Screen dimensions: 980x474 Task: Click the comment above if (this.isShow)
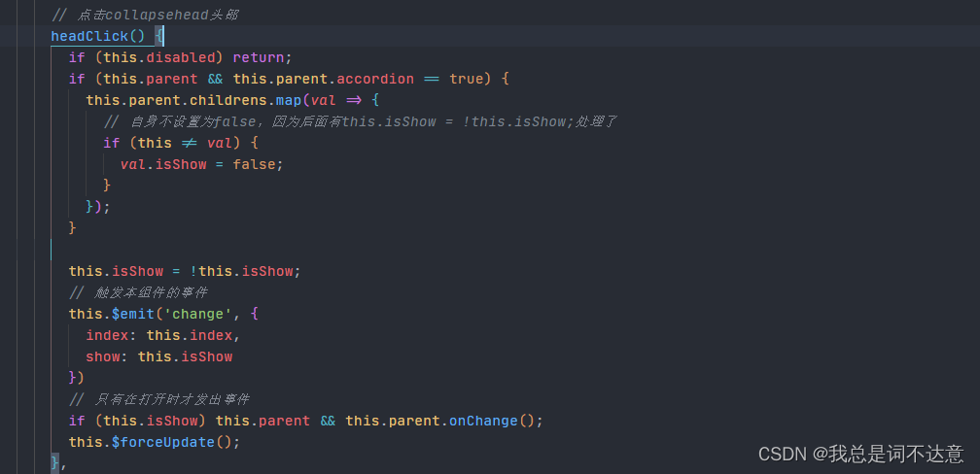(x=159, y=399)
